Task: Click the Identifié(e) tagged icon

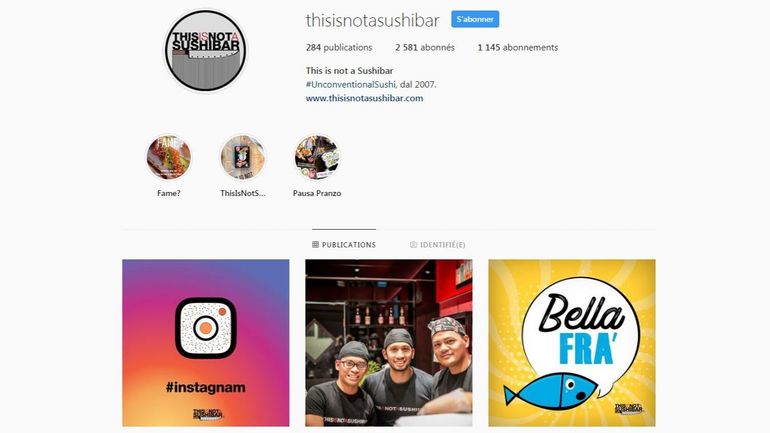Action: pos(413,244)
